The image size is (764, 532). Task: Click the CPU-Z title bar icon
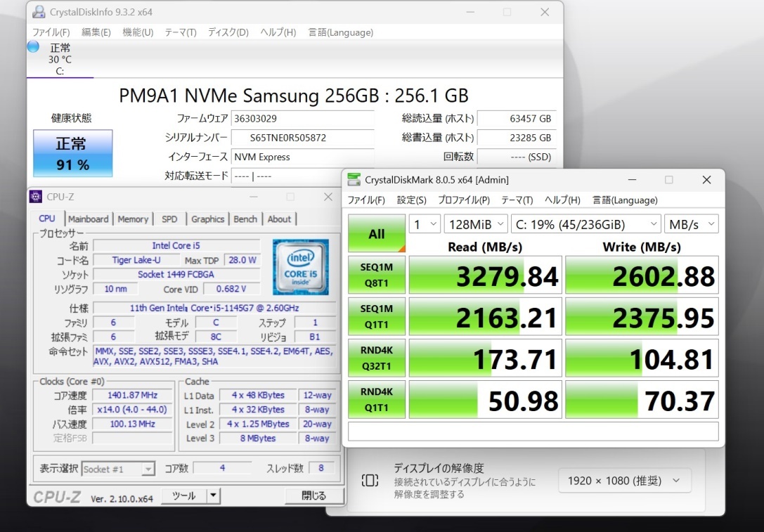point(36,196)
